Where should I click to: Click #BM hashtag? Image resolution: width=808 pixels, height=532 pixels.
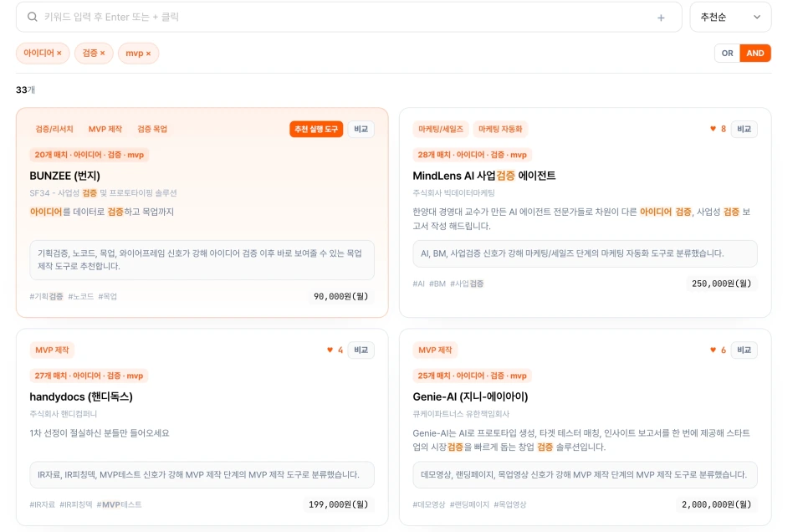pyautogui.click(x=437, y=284)
